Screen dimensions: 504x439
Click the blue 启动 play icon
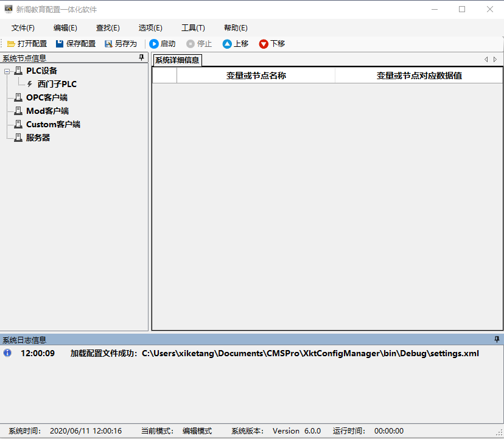point(154,44)
